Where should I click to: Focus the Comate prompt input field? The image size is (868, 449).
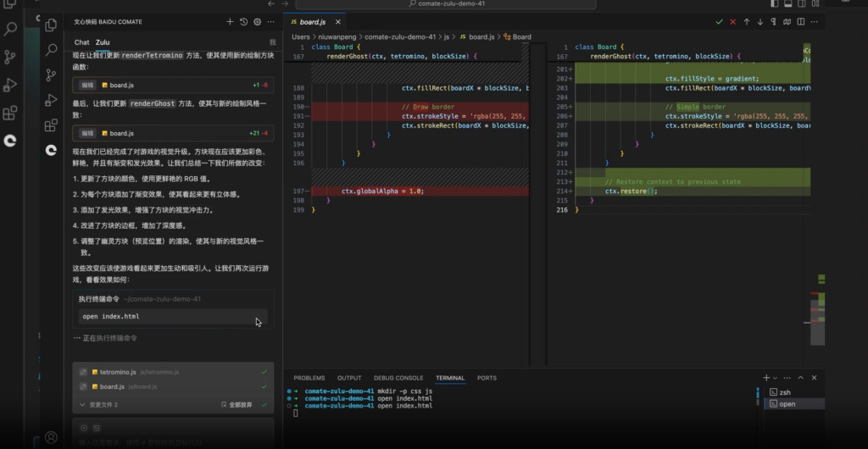coord(173,442)
